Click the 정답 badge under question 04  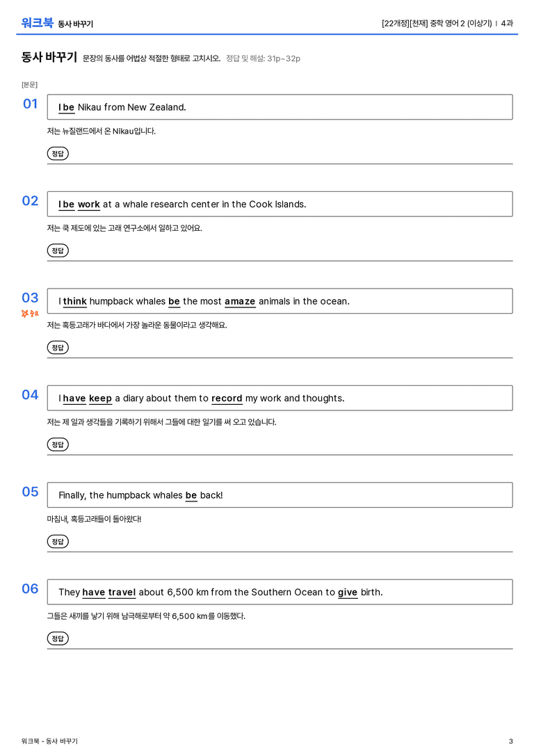pyautogui.click(x=58, y=444)
